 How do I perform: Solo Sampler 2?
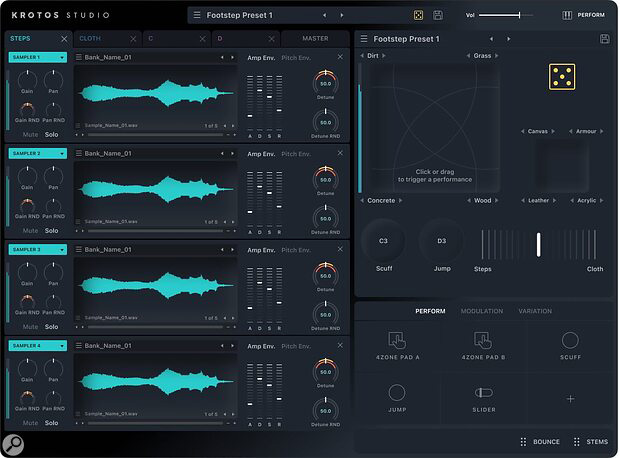tap(51, 231)
